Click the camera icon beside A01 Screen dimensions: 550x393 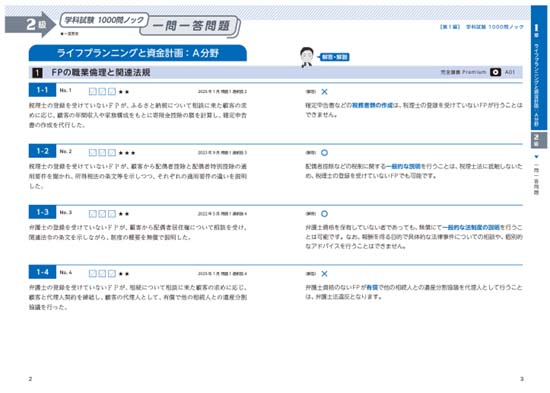pos(495,72)
